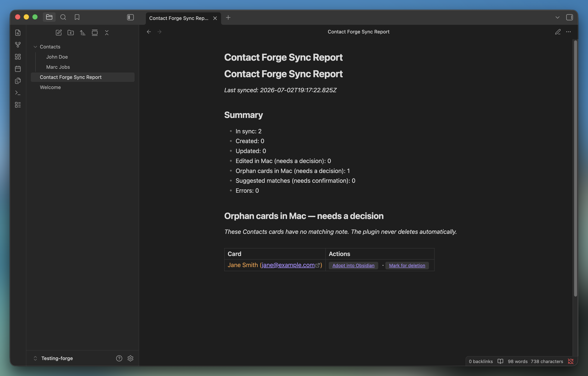Click the 738 characters status entry

(547, 361)
